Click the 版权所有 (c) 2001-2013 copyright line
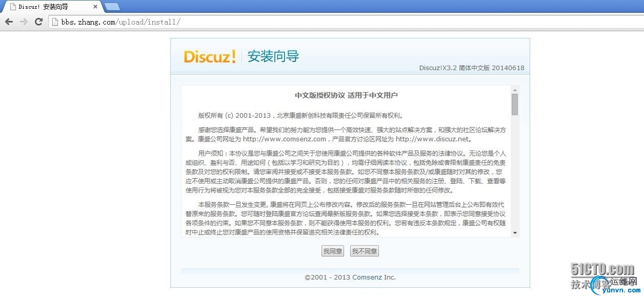 [301, 115]
